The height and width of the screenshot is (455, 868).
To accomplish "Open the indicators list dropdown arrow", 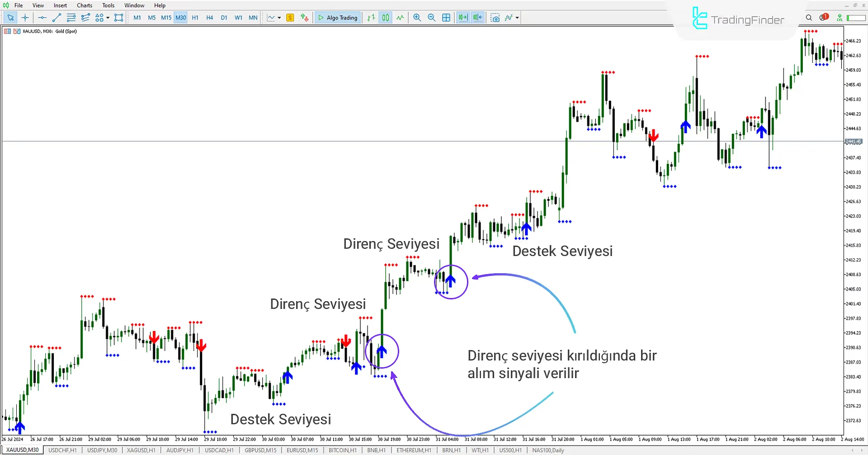I will [517, 18].
